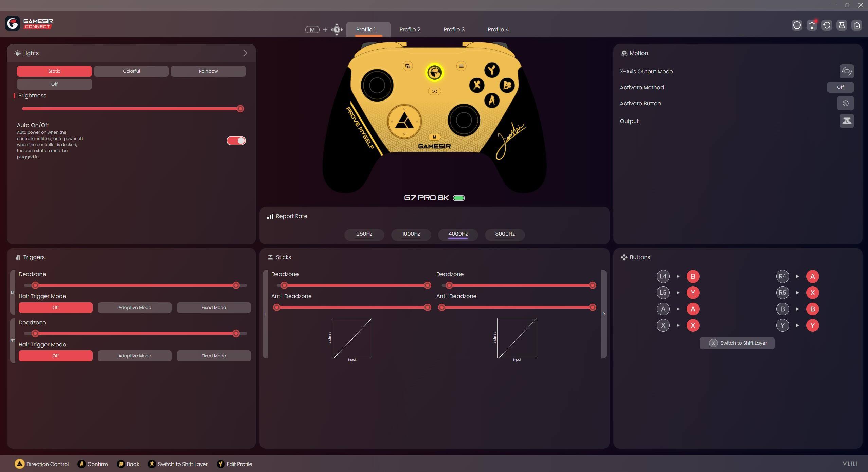This screenshot has width=868, height=472.
Task: Select the right stick R side tab
Action: pyautogui.click(x=604, y=314)
